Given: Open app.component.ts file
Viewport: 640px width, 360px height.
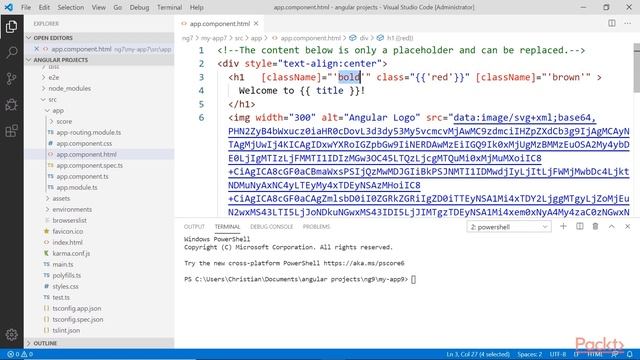Looking at the screenshot, I should point(82,176).
